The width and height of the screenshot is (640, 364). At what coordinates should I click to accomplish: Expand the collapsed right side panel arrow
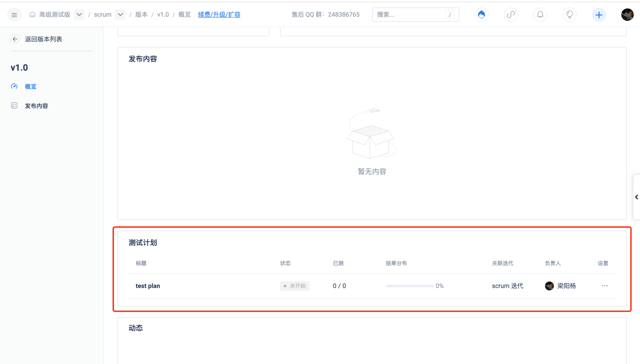(636, 197)
